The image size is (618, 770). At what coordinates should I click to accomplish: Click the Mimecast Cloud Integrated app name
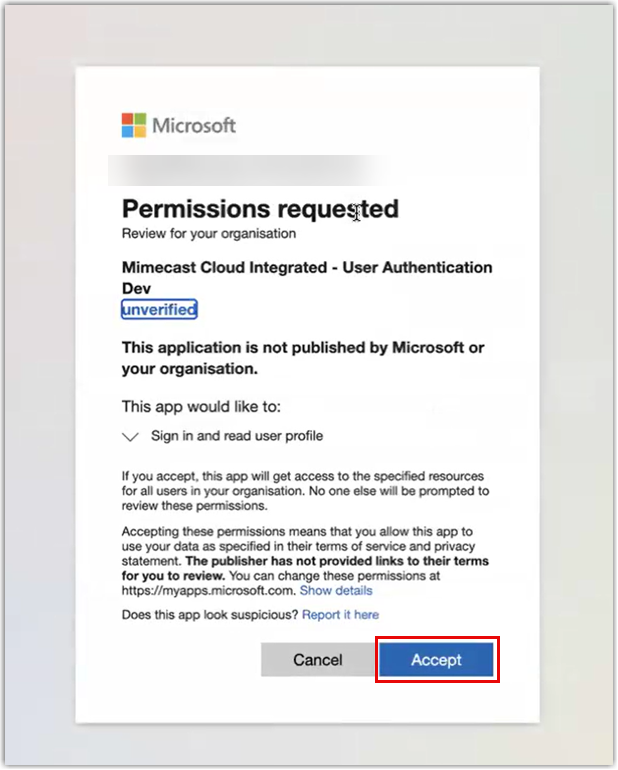coord(307,268)
